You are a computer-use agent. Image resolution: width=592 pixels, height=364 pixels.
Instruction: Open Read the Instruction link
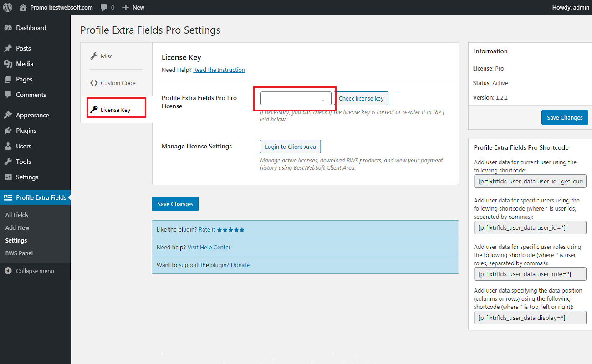point(219,70)
